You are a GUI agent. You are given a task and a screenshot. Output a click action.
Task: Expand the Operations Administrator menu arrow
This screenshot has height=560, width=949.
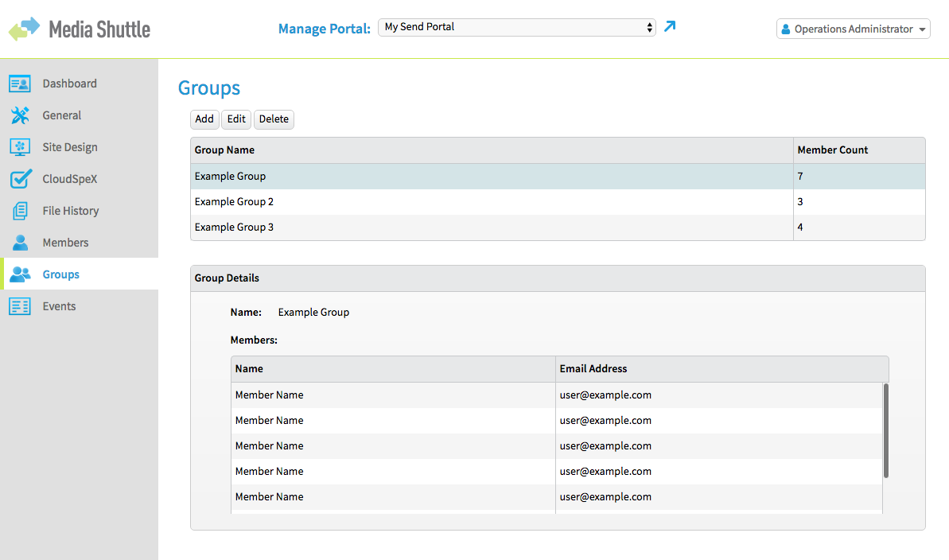click(923, 29)
